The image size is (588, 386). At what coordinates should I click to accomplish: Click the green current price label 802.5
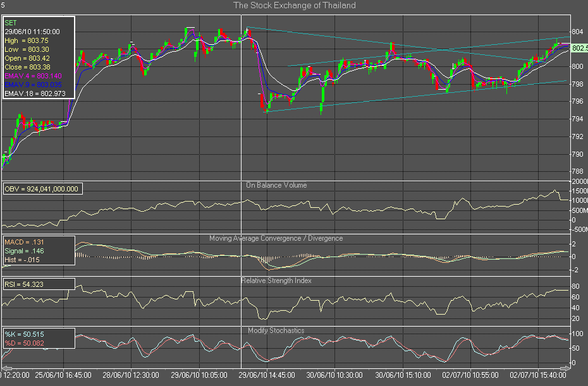tap(579, 49)
